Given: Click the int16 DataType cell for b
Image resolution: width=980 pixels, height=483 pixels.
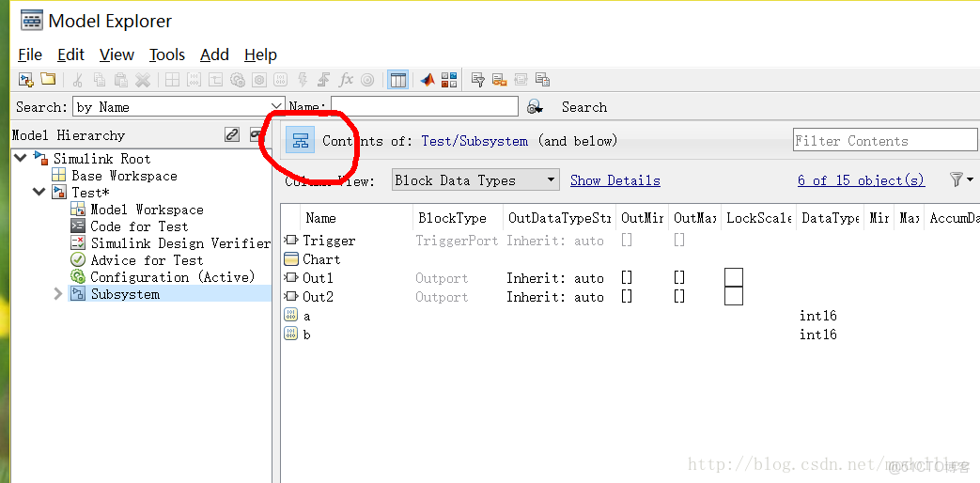Looking at the screenshot, I should click(x=817, y=335).
